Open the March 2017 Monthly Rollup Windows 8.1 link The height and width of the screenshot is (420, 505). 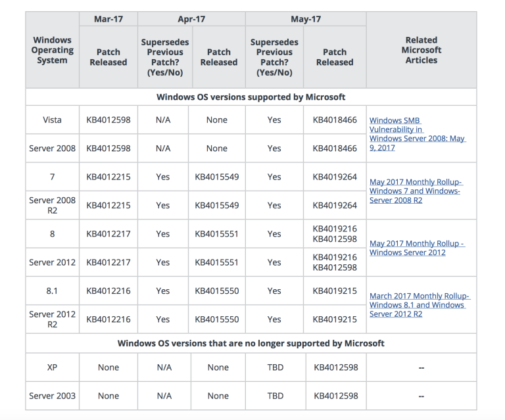point(420,305)
